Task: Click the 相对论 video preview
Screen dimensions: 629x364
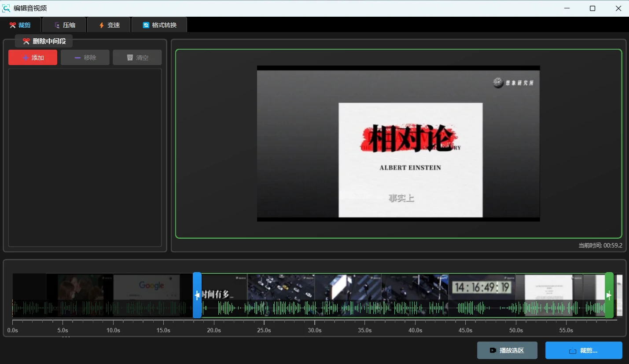Action: [x=398, y=143]
